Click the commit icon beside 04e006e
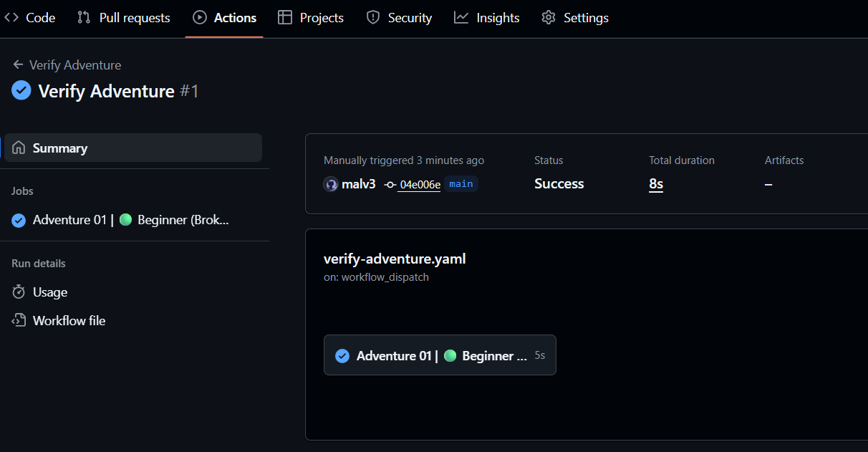The image size is (868, 452). [390, 185]
